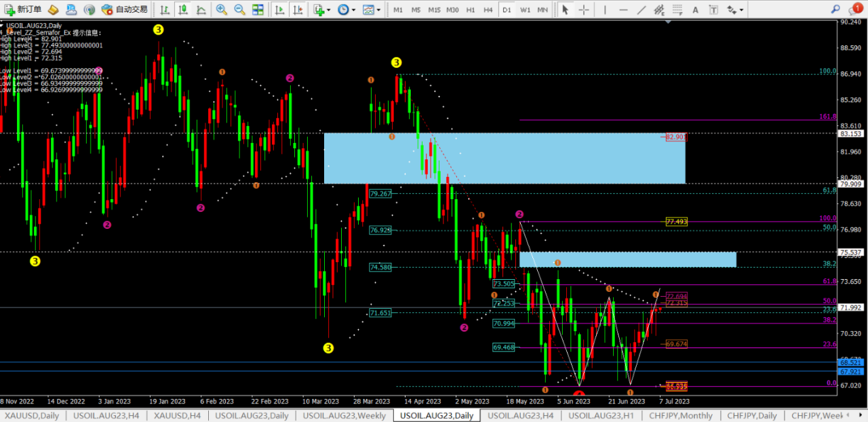The height and width of the screenshot is (422, 868).
Task: Open the periods clock dropdown
Action: coord(346,9)
